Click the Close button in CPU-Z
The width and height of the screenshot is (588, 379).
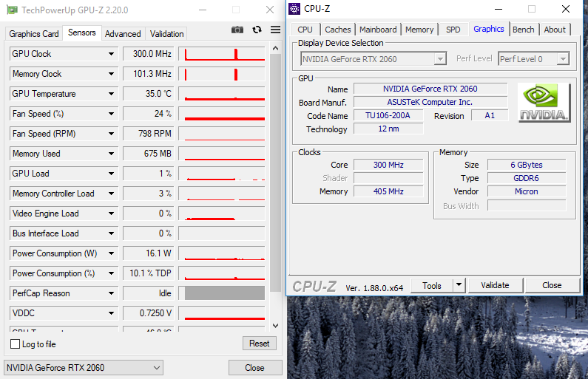tap(552, 285)
